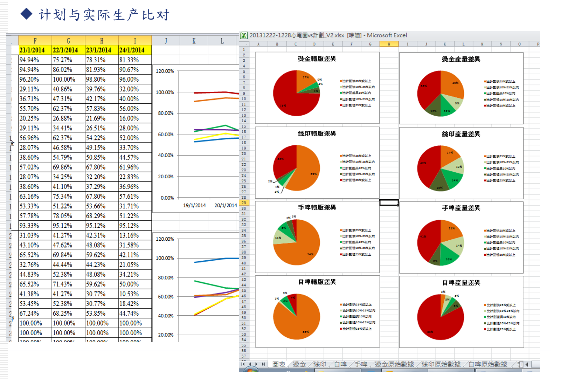Open the 燙金原始數據 sheet tab
Screen dimensions: 588x385
coord(394,364)
